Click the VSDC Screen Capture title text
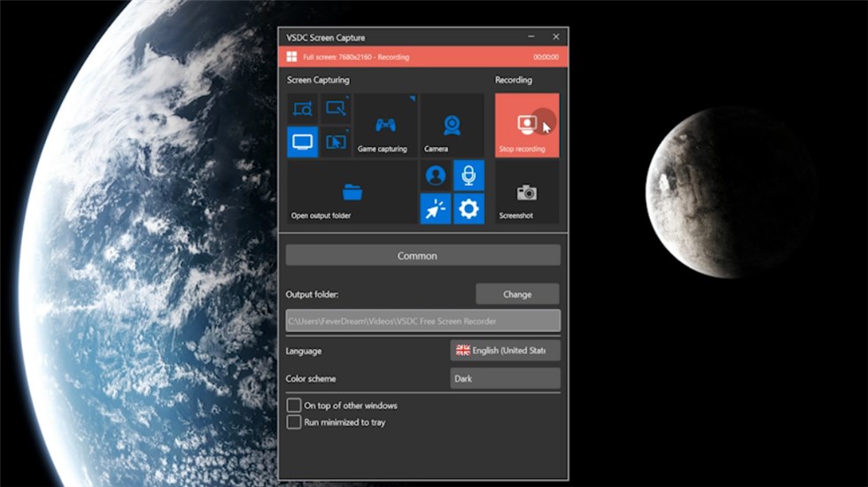The image size is (868, 487). [x=326, y=37]
